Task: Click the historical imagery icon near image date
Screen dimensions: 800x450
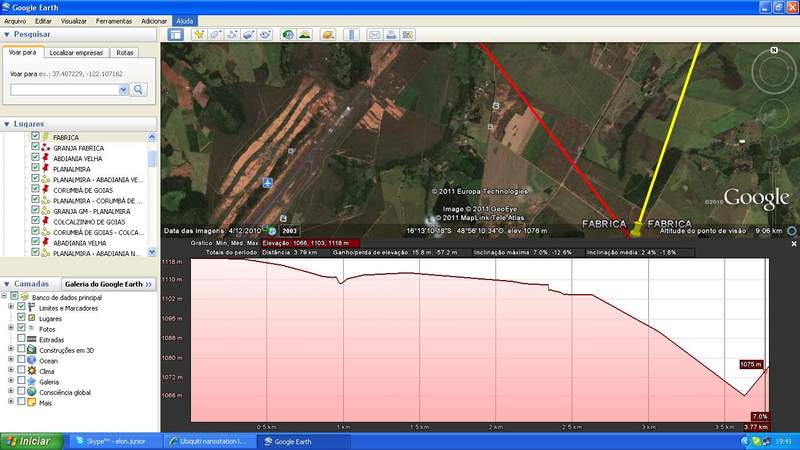Action: tap(272, 231)
